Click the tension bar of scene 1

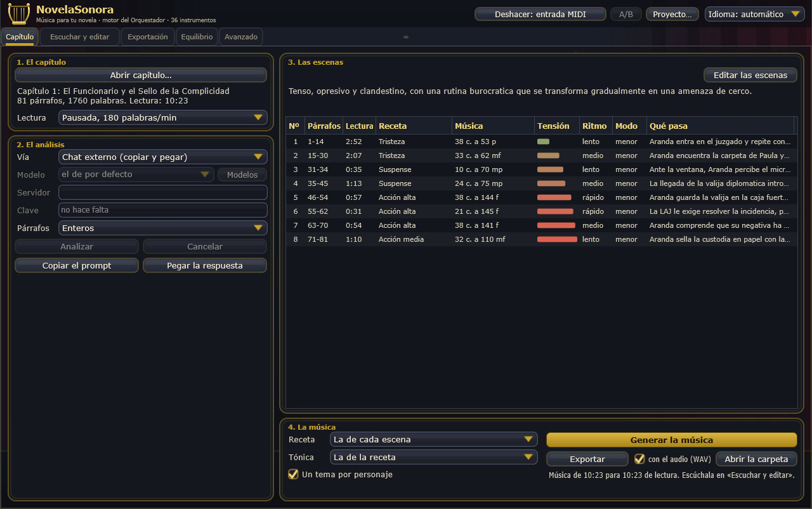tap(543, 142)
